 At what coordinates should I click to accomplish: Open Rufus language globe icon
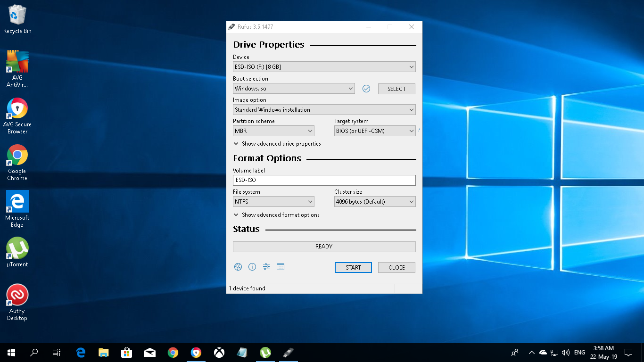tap(238, 267)
